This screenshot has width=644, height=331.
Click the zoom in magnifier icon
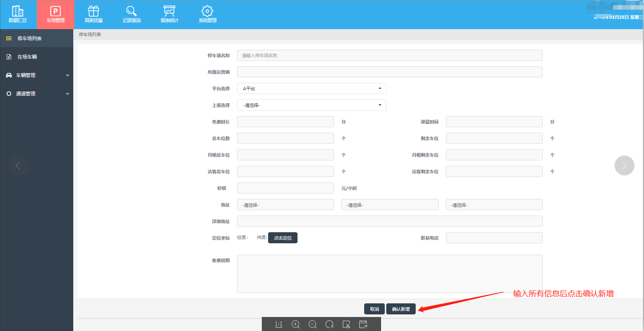(295, 324)
